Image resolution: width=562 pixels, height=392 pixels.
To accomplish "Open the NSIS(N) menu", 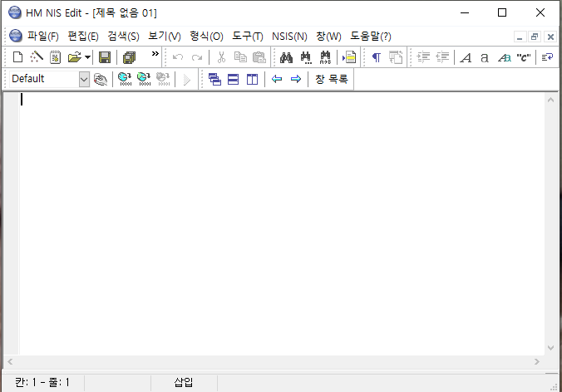I will click(x=289, y=37).
